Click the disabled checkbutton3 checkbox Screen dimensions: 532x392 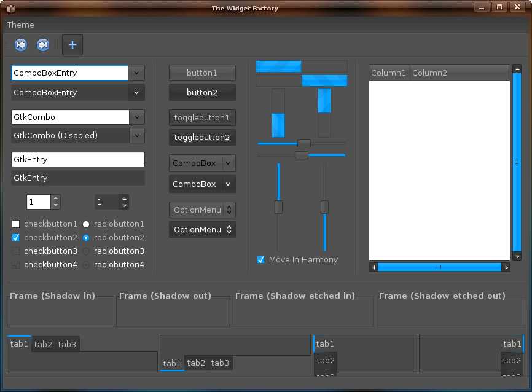click(x=15, y=251)
